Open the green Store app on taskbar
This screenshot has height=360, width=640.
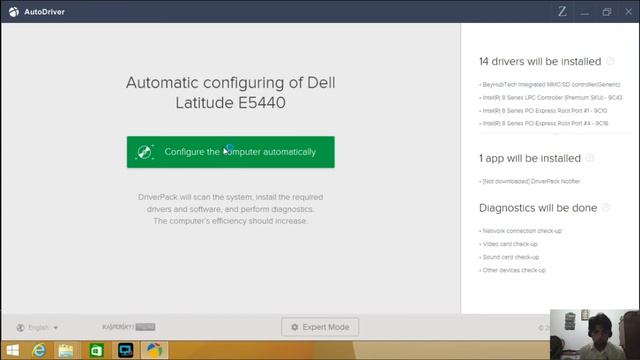click(x=96, y=350)
